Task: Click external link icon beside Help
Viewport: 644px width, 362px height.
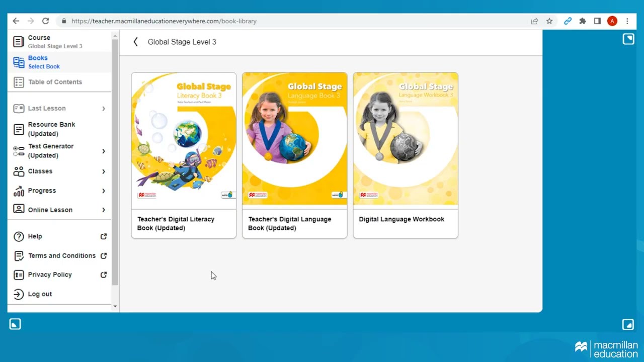Action: tap(104, 236)
